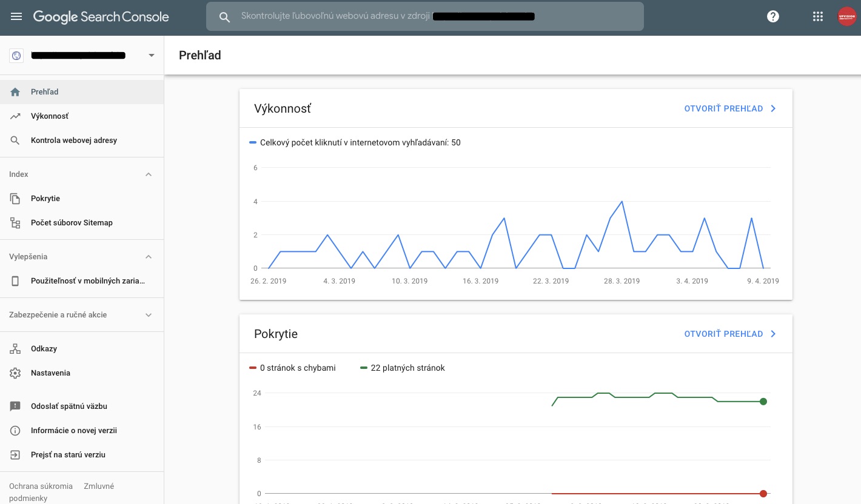
Task: Open Použiteľnosť v mobilných zariadeniach
Action: (x=82, y=281)
